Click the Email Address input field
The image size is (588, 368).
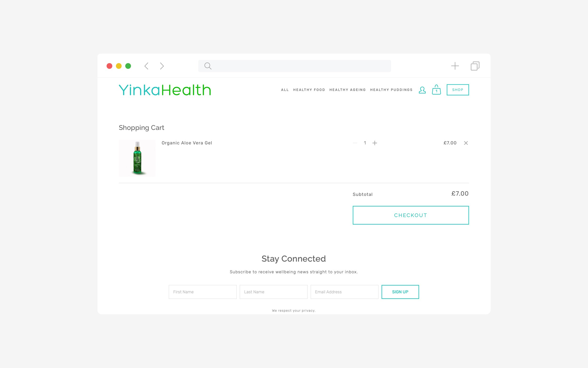tap(344, 292)
